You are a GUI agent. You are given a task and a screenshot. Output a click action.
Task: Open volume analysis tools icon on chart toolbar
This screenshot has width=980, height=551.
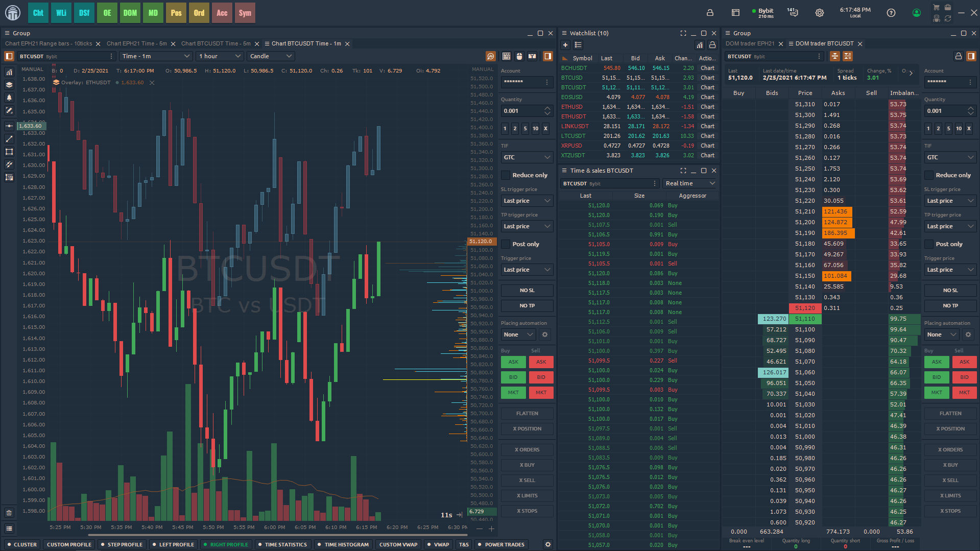click(x=491, y=56)
